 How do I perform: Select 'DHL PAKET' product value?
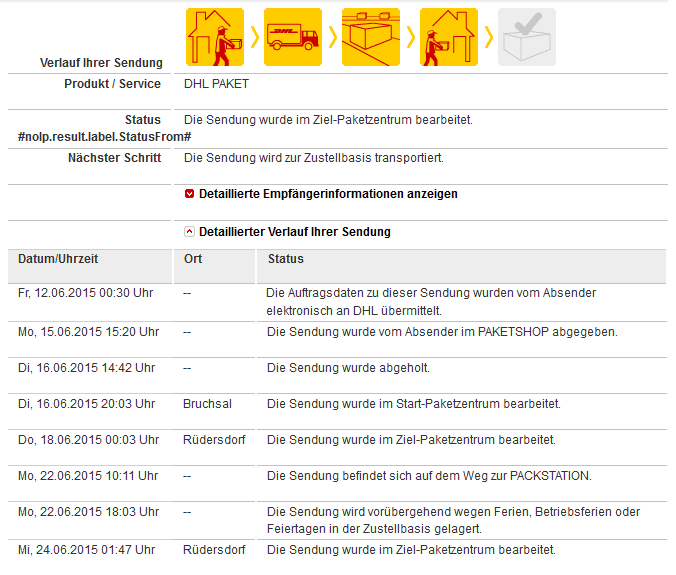coord(216,84)
